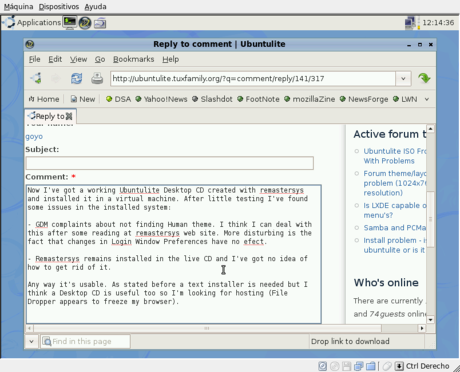
Task: Click in the URL address field
Action: (x=253, y=79)
